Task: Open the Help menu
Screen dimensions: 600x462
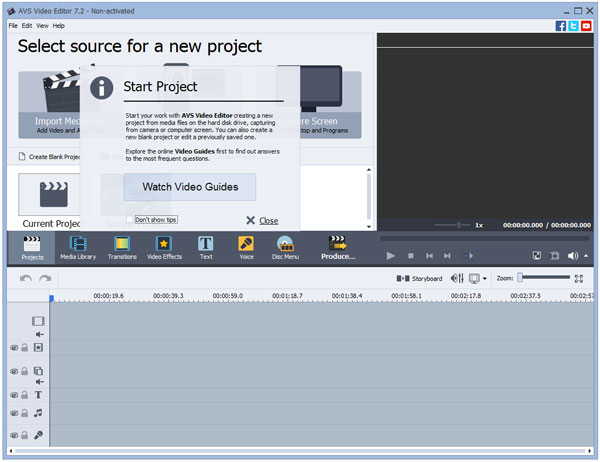Action: [58, 25]
